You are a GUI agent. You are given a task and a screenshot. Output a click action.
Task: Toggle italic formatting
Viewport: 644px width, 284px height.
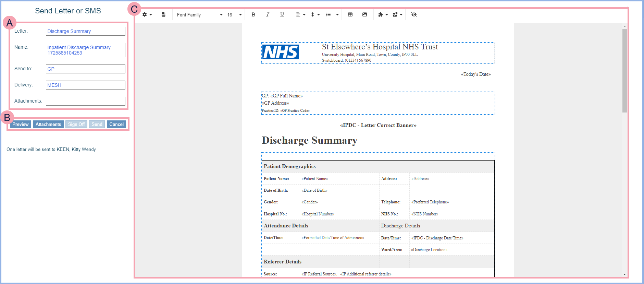pyautogui.click(x=268, y=15)
